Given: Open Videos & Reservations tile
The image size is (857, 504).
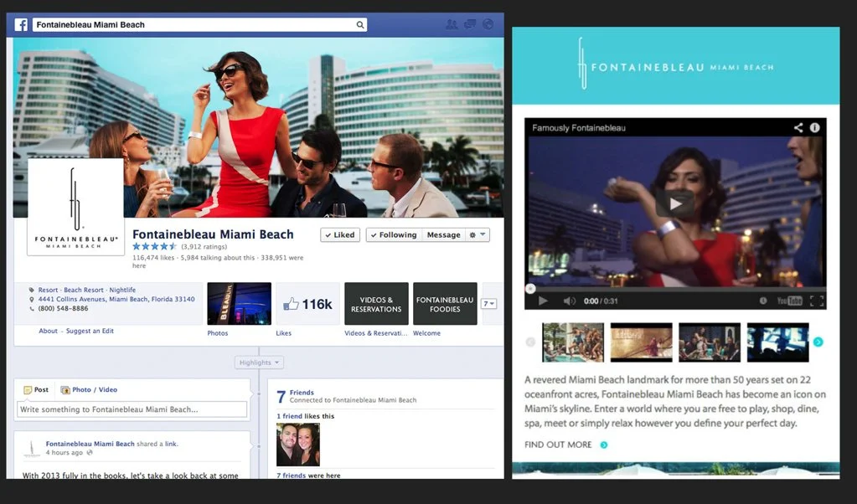Looking at the screenshot, I should tap(377, 304).
